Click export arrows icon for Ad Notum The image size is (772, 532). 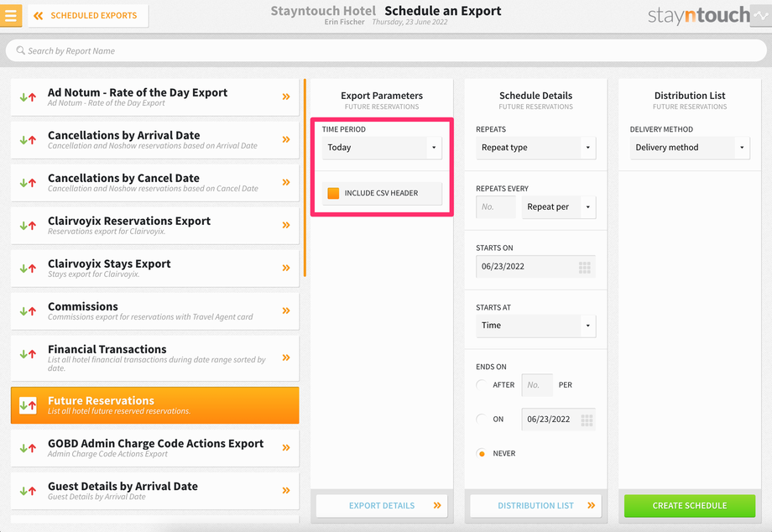pyautogui.click(x=28, y=97)
